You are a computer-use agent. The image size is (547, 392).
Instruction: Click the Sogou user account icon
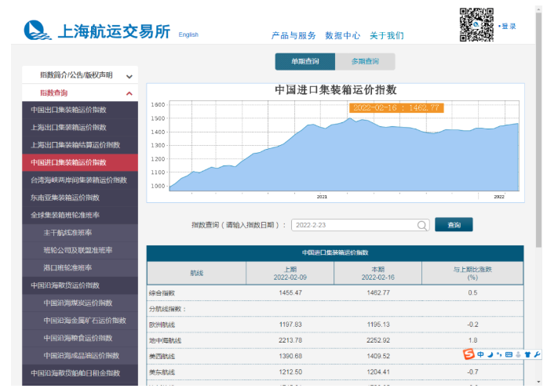[518, 354]
